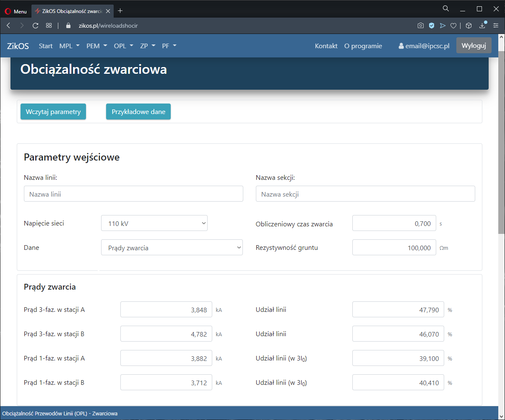
Task: Open the PEM navigation menu
Action: point(96,46)
